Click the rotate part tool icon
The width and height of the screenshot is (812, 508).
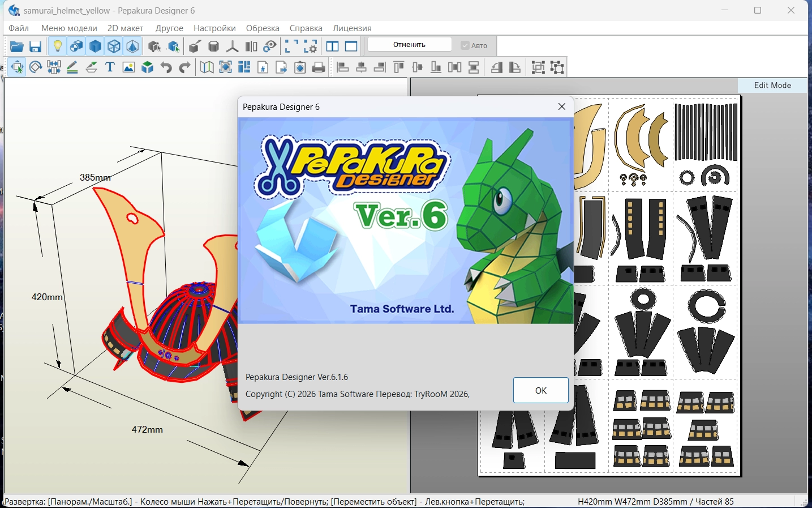(35, 67)
